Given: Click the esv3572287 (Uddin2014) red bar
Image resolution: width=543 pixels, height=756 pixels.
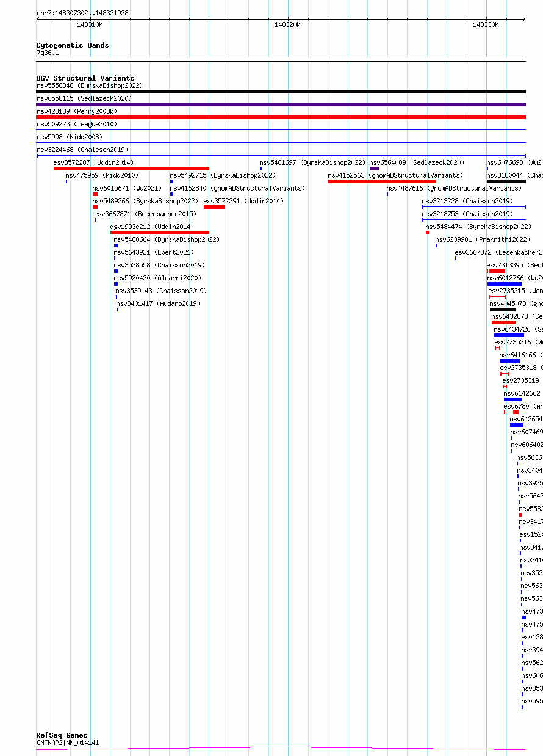Looking at the screenshot, I should click(x=131, y=169).
